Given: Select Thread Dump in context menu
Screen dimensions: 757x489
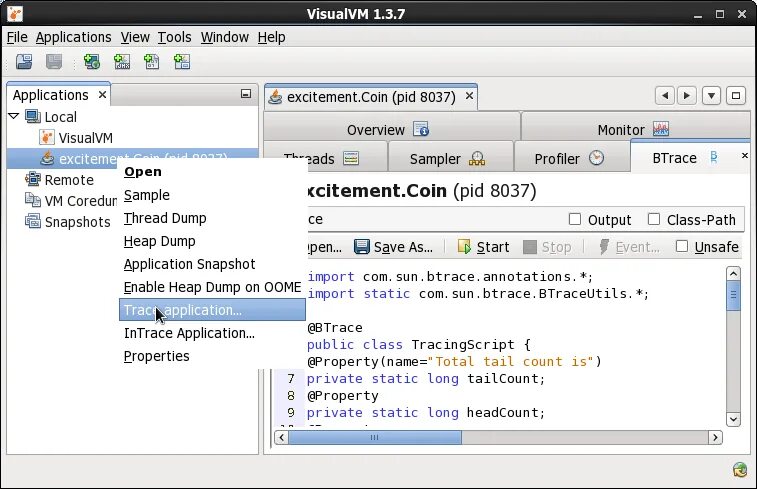Looking at the screenshot, I should click(212, 218).
